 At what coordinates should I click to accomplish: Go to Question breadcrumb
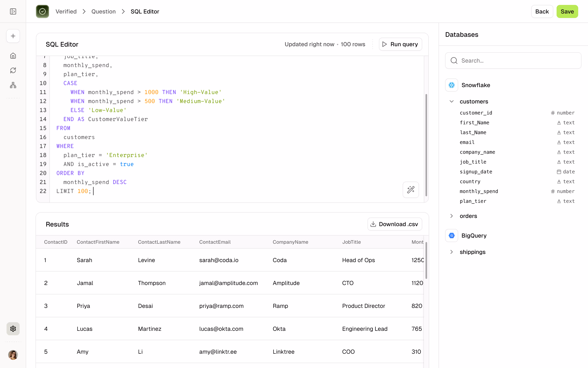point(104,11)
